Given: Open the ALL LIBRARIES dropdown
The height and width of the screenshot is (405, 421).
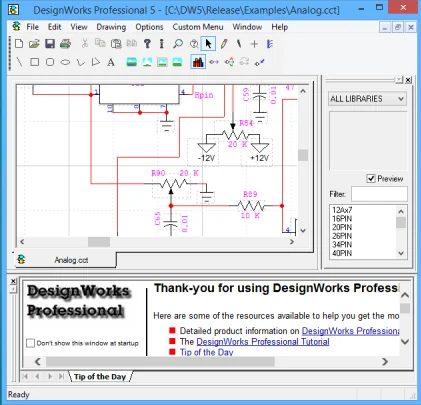Looking at the screenshot, I should pyautogui.click(x=367, y=99).
